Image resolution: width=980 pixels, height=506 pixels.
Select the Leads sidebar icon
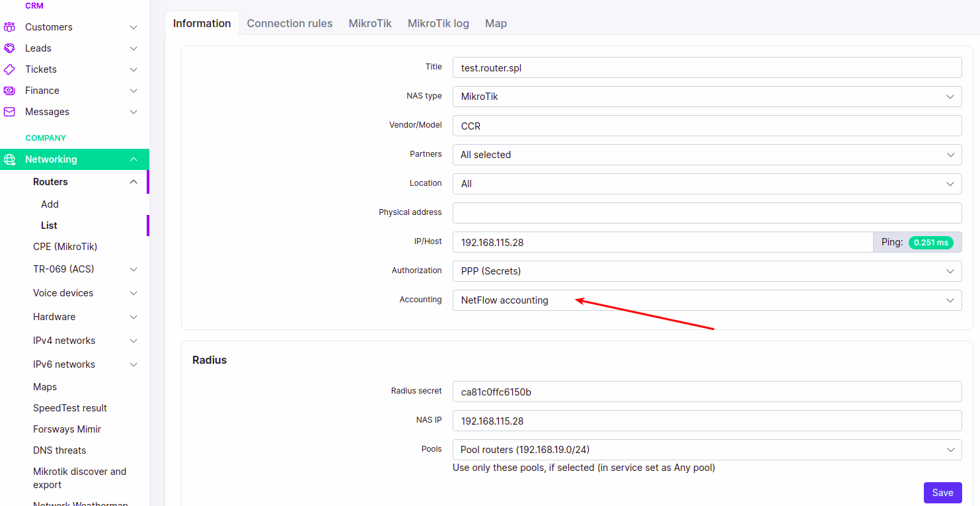click(x=10, y=48)
